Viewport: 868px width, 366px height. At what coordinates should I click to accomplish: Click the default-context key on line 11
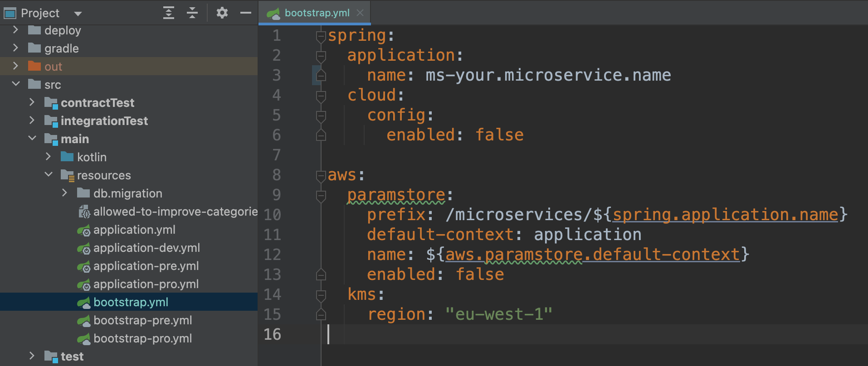click(x=440, y=235)
